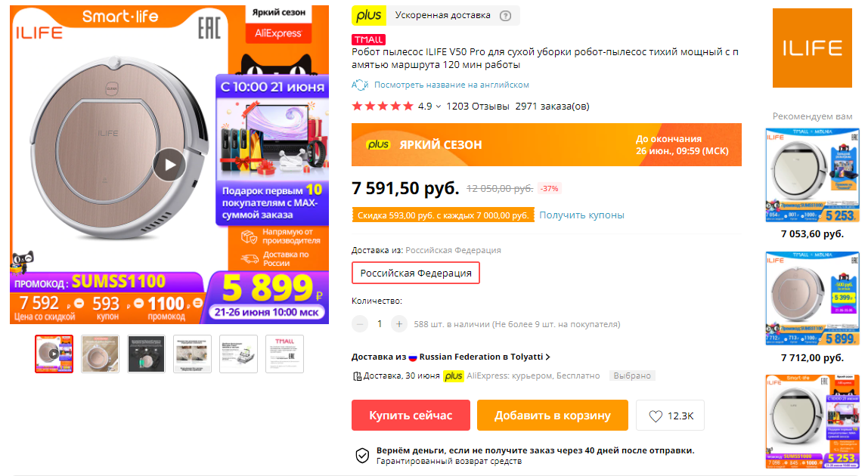Click the ILIFE orange store logo
Screen dimensions: 868x476
(812, 48)
